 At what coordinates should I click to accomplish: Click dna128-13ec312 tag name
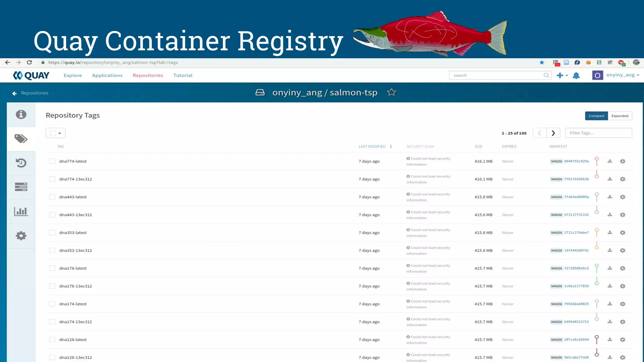click(75, 358)
